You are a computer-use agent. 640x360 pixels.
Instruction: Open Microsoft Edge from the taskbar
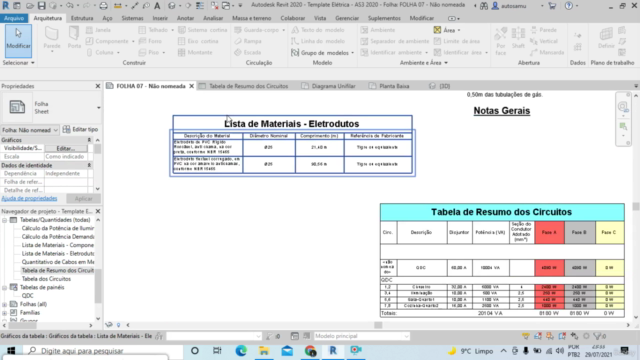241,351
